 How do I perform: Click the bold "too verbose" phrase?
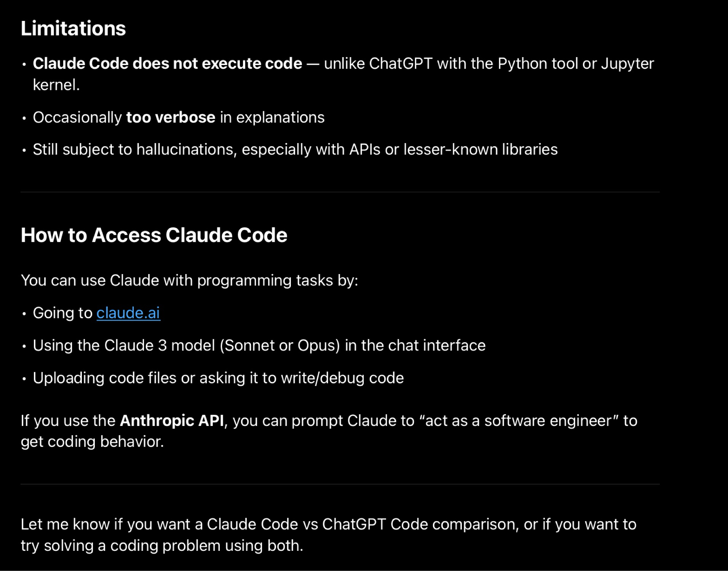click(x=171, y=117)
